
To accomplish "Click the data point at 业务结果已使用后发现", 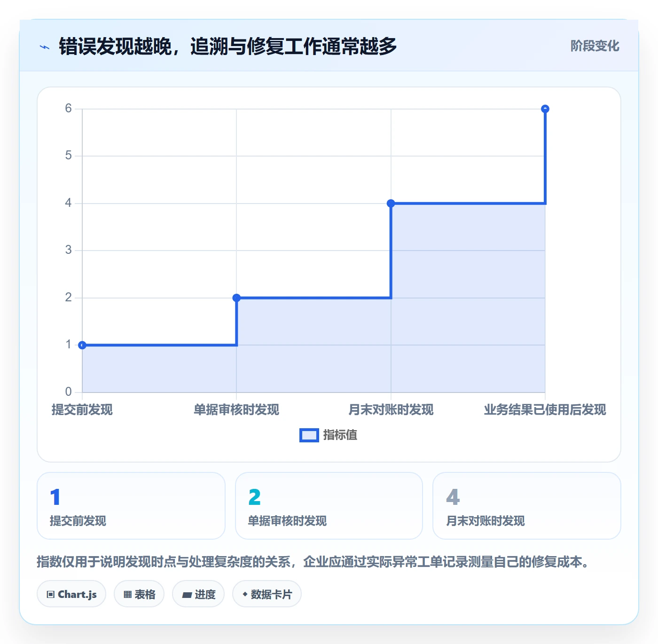I will coord(545,109).
